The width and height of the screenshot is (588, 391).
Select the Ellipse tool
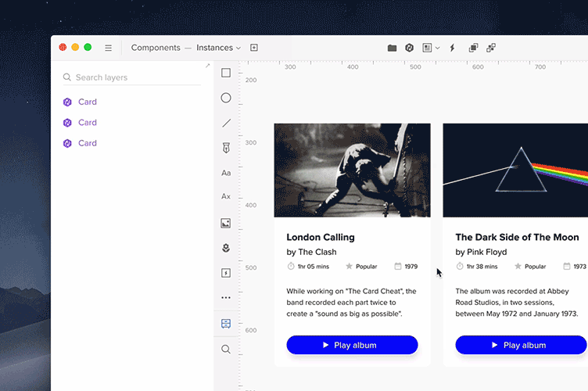point(226,98)
